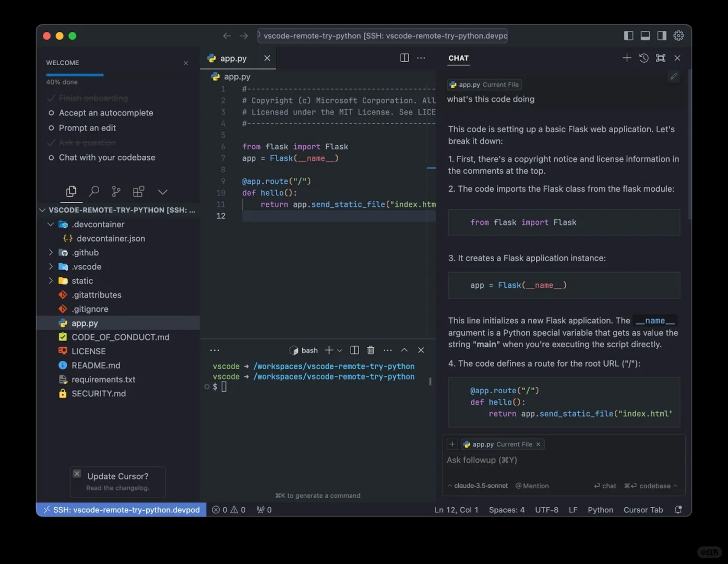Create a new terminal with plus icon

click(329, 350)
